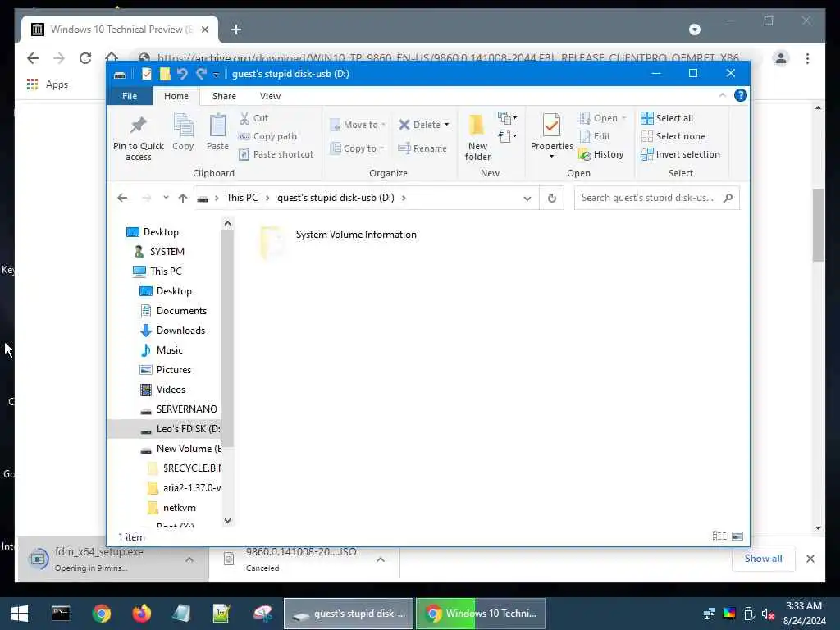The width and height of the screenshot is (840, 630).
Task: Click the Paste ribbon icon
Action: click(x=217, y=132)
